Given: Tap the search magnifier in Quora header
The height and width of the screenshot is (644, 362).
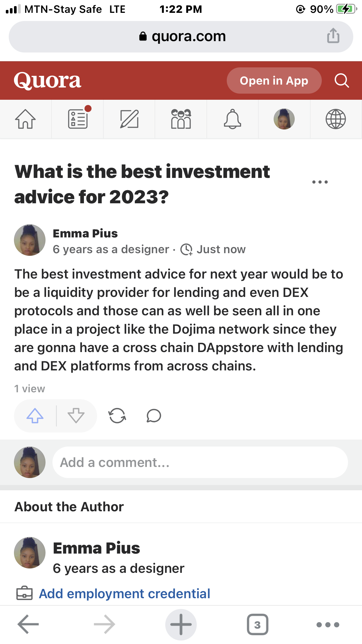Looking at the screenshot, I should [342, 80].
